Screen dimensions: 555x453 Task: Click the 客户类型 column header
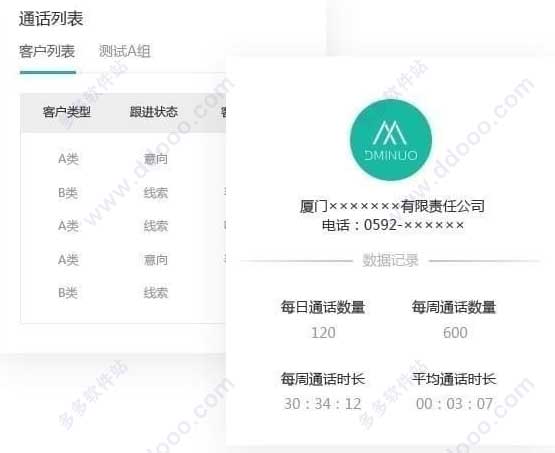click(x=67, y=112)
